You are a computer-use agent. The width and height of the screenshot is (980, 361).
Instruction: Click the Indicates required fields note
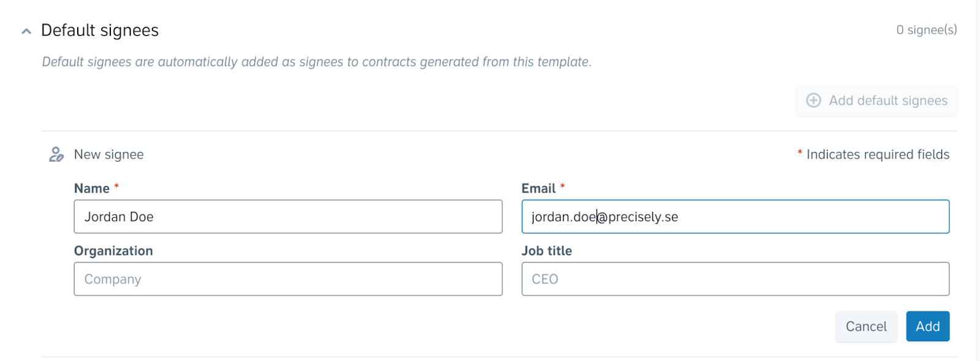click(873, 154)
